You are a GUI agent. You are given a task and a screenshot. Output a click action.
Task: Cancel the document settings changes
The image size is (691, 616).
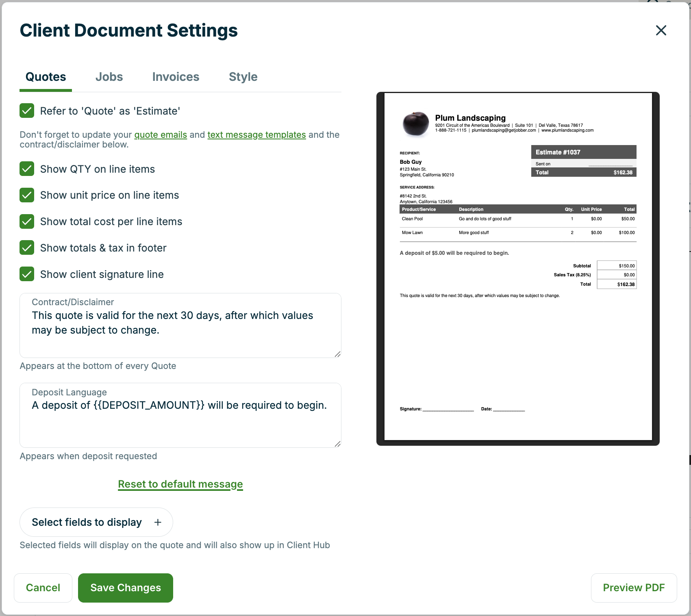point(43,588)
